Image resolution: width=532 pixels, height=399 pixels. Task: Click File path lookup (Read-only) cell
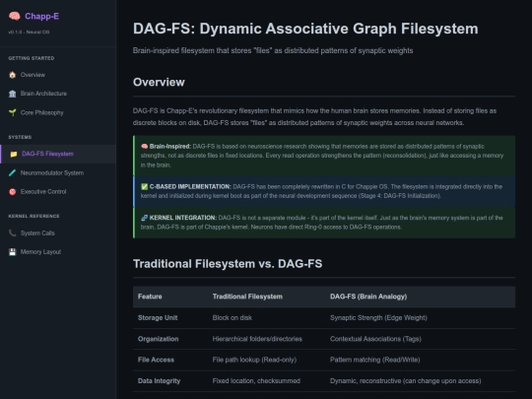pos(254,360)
